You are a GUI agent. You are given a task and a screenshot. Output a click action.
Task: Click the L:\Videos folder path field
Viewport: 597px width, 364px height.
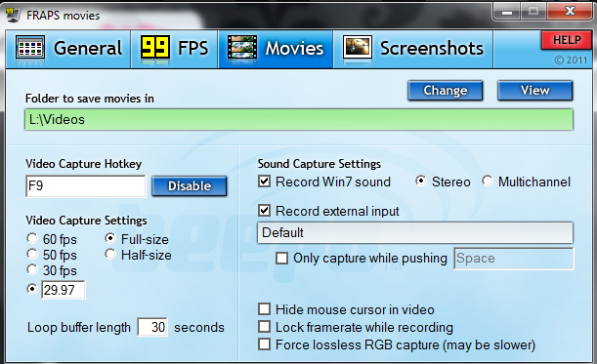(299, 119)
